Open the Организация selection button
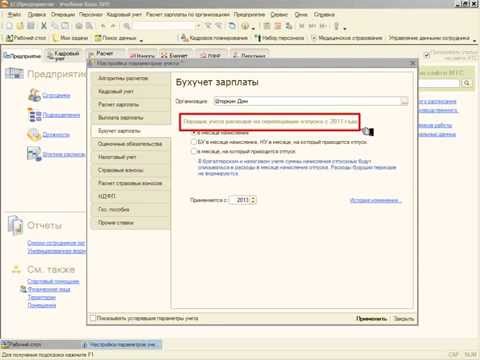Screen dimensions: 480x360 coord(404,101)
